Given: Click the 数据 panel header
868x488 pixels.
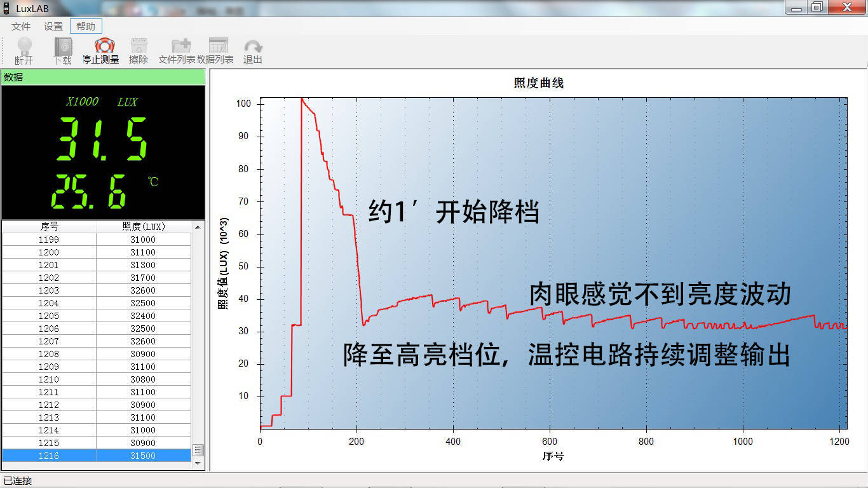Looking at the screenshot, I should (x=103, y=77).
